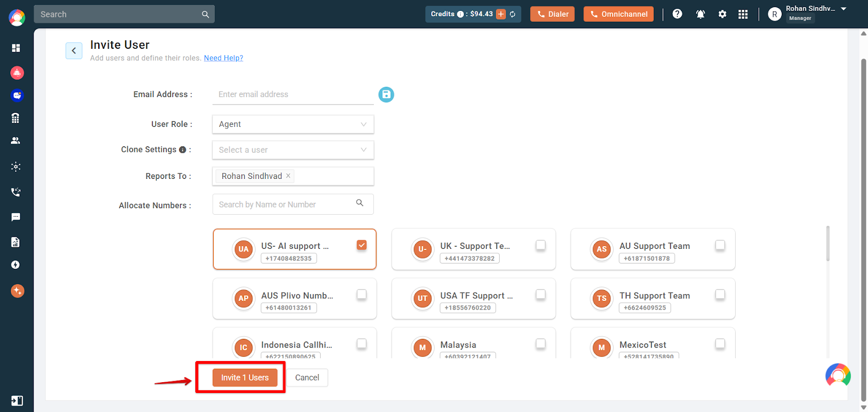Viewport: 868px width, 412px height.
Task: Open the messages chat sidebar icon
Action: point(16,217)
